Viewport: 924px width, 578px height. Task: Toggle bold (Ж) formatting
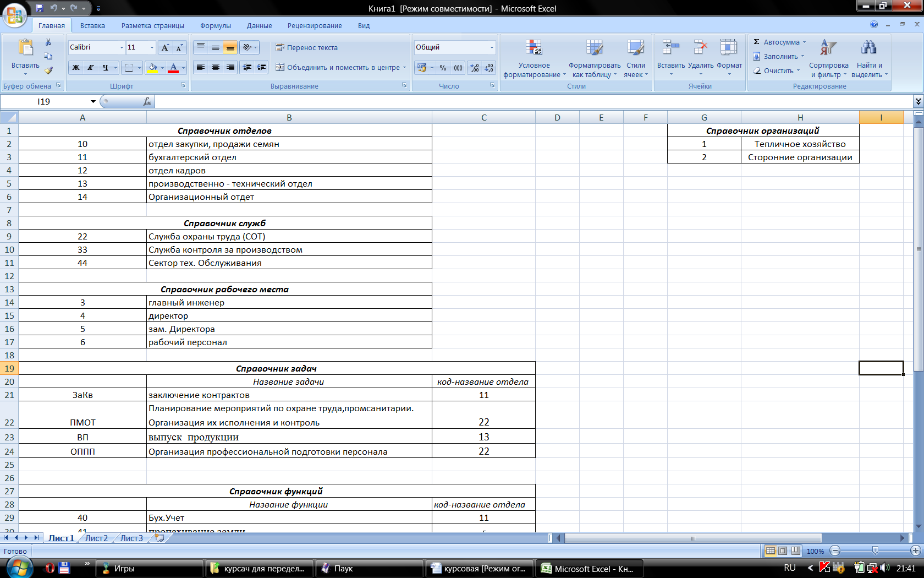[x=76, y=68]
